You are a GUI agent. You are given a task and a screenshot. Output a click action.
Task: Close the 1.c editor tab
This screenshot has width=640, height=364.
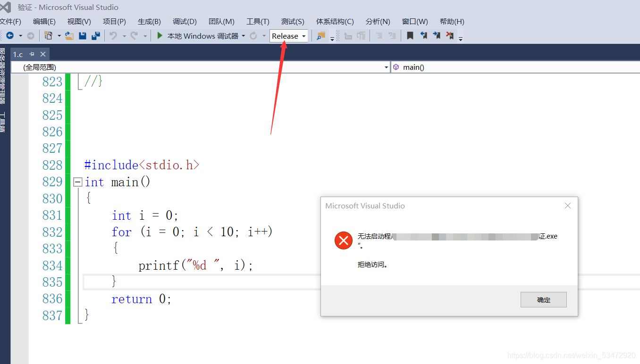43,54
